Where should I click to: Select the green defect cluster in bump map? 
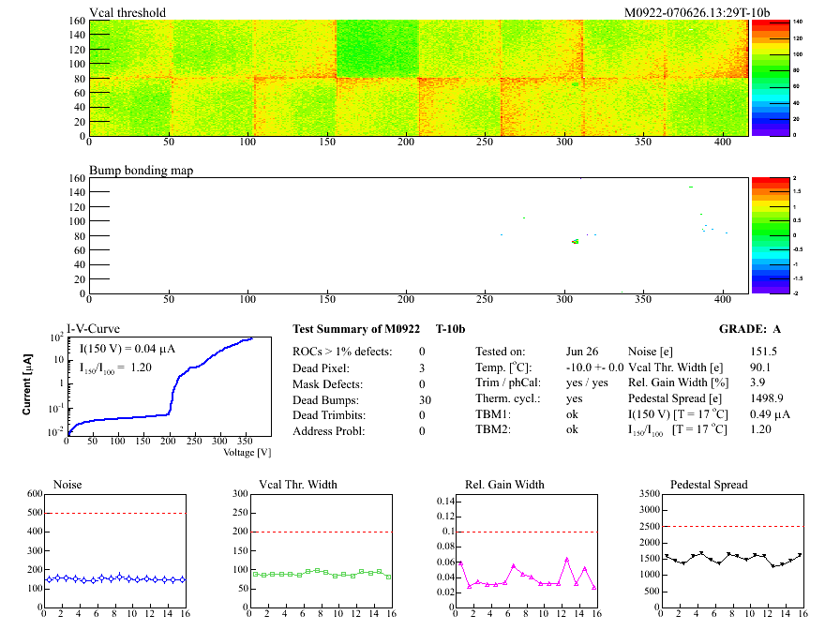pos(575,242)
